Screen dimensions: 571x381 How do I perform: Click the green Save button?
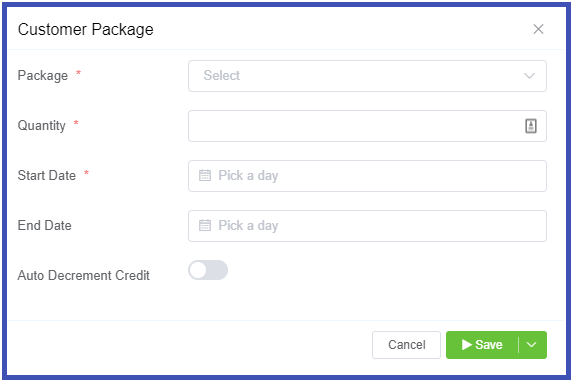point(482,345)
